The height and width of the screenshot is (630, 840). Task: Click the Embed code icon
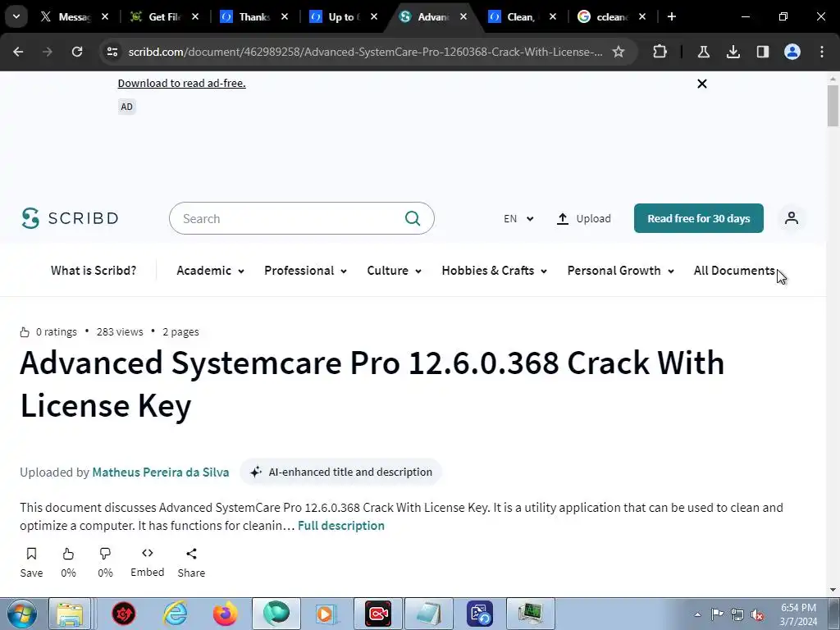(148, 553)
